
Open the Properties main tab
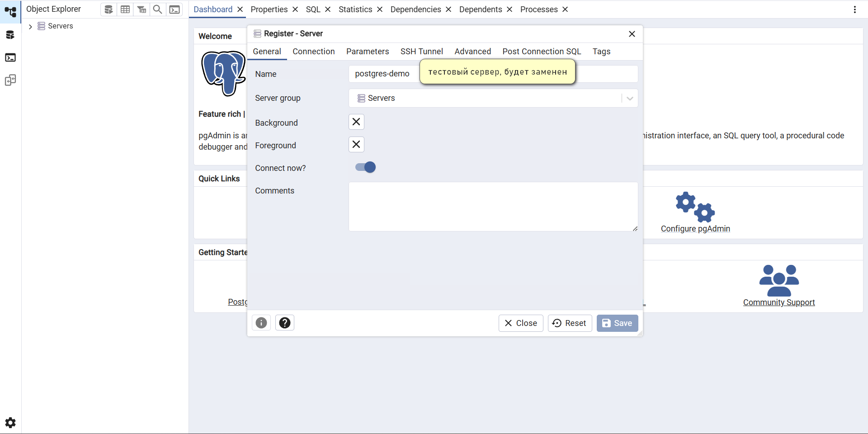point(269,9)
